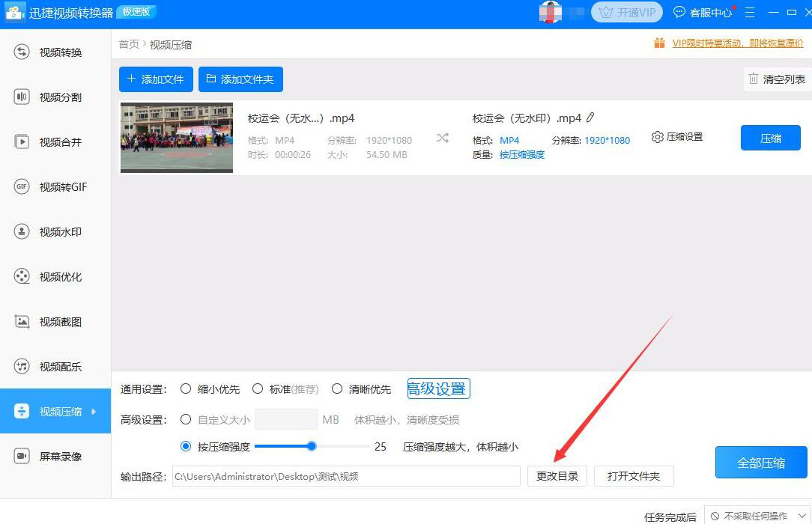Screen dimensions: 812x524
Task: Open 视频截图 tool
Action: coord(55,322)
